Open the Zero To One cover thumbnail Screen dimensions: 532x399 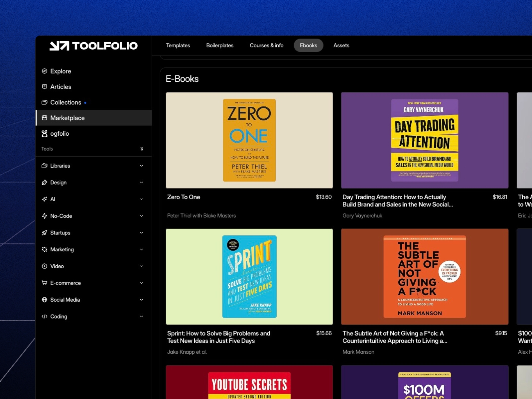[x=249, y=140]
